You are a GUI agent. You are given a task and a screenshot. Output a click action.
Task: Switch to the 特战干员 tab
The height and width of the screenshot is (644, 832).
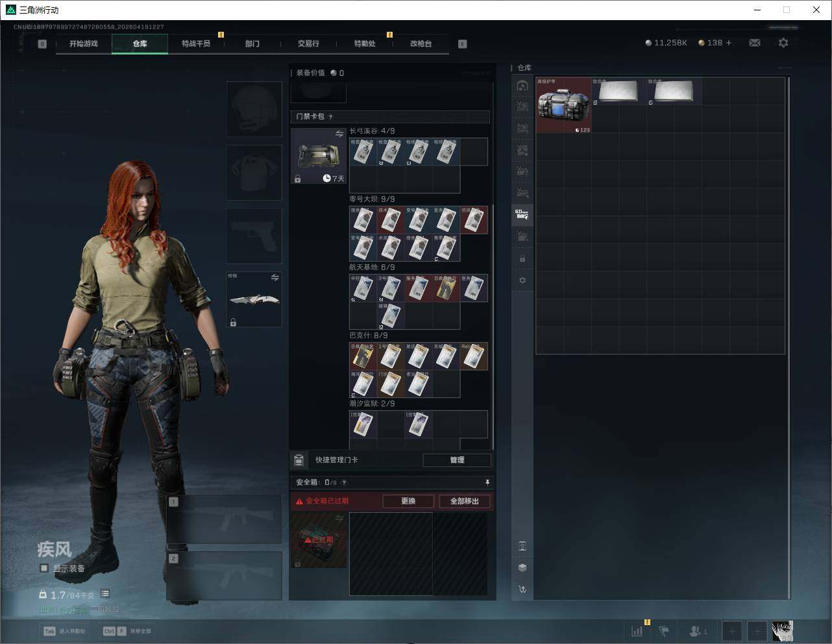pyautogui.click(x=196, y=43)
